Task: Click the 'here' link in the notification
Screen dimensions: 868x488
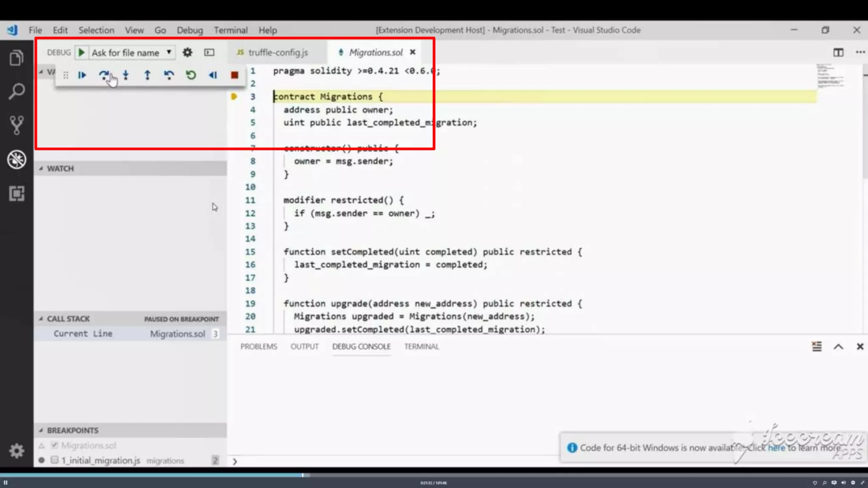Action: (x=776, y=448)
